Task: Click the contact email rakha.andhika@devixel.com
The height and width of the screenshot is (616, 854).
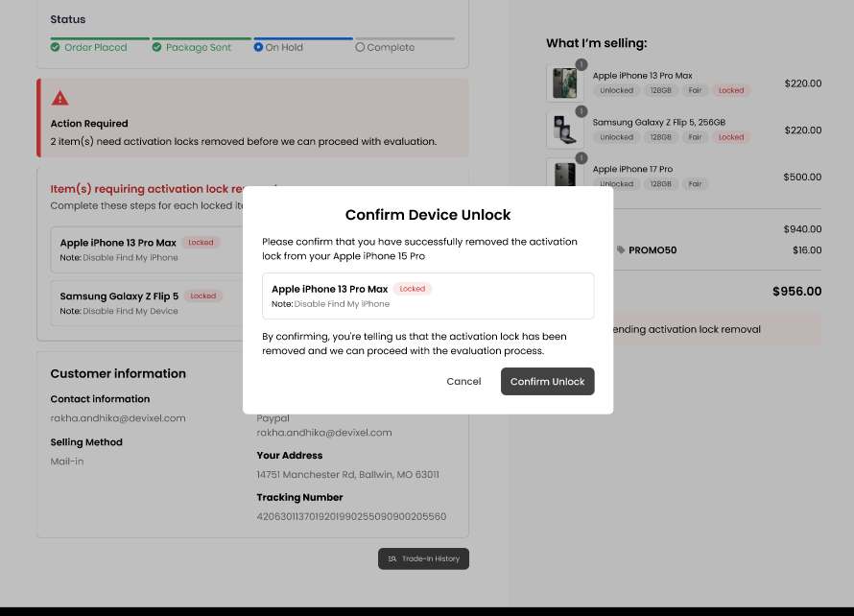Action: click(x=118, y=418)
